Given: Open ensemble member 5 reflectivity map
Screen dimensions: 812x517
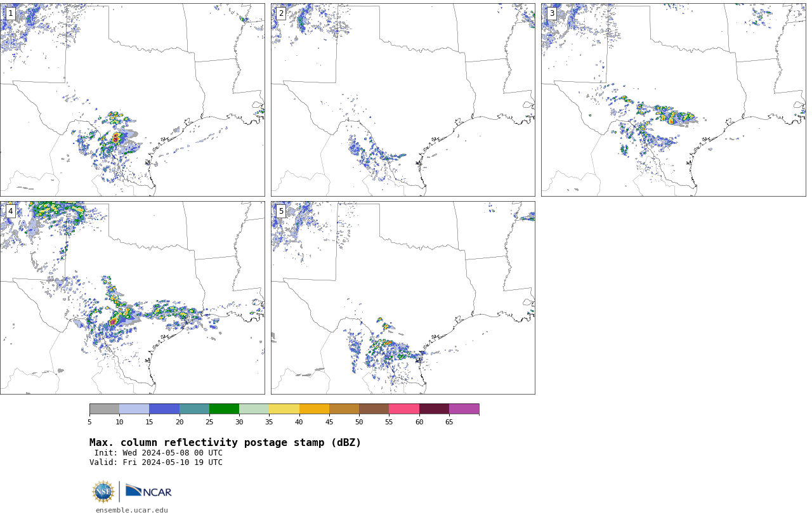Looking at the screenshot, I should pos(403,298).
